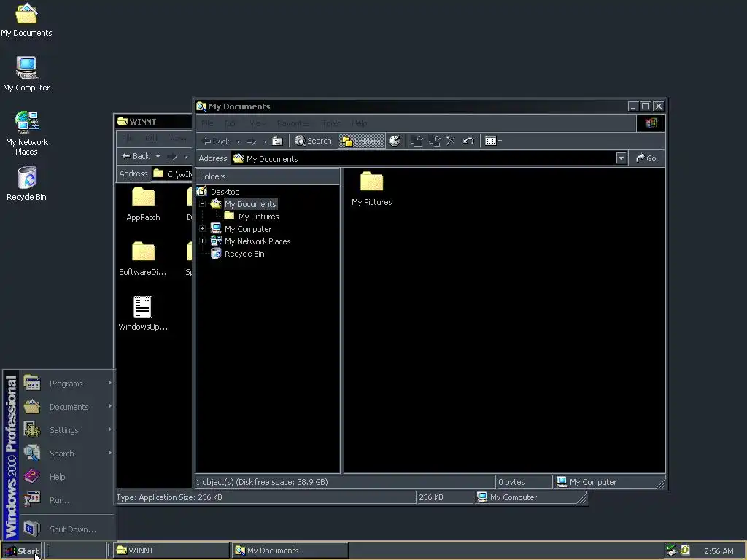Click the WINNT window title bar
Image resolution: width=747 pixels, height=560 pixels.
coord(154,122)
